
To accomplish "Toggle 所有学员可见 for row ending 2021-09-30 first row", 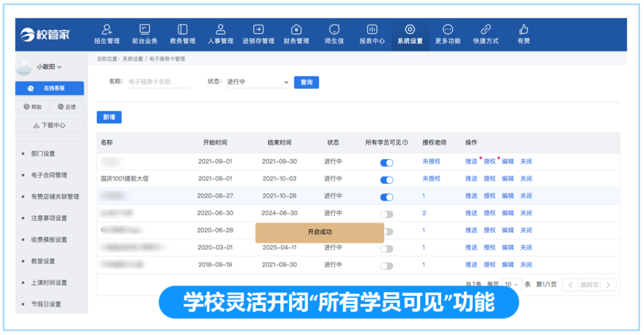I will tap(386, 162).
